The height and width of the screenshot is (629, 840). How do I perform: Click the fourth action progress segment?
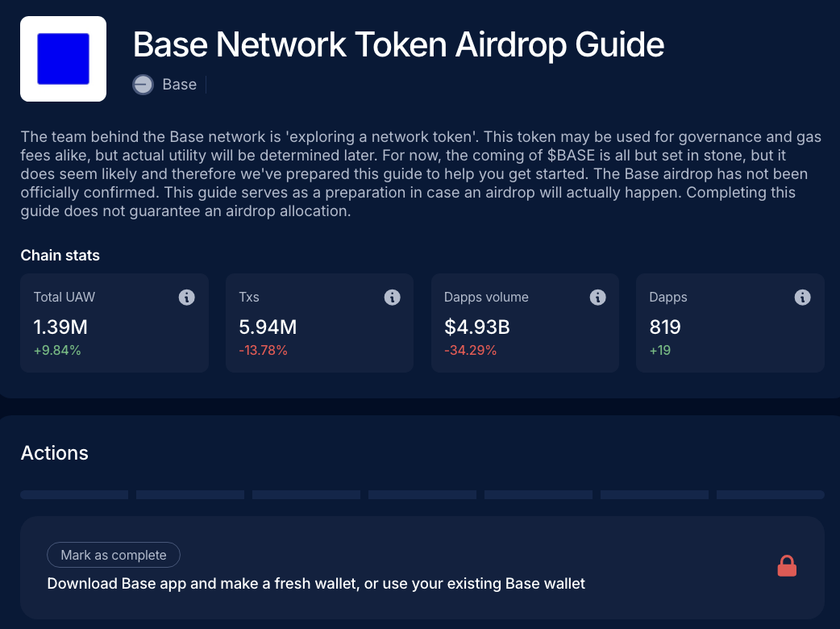pos(422,494)
